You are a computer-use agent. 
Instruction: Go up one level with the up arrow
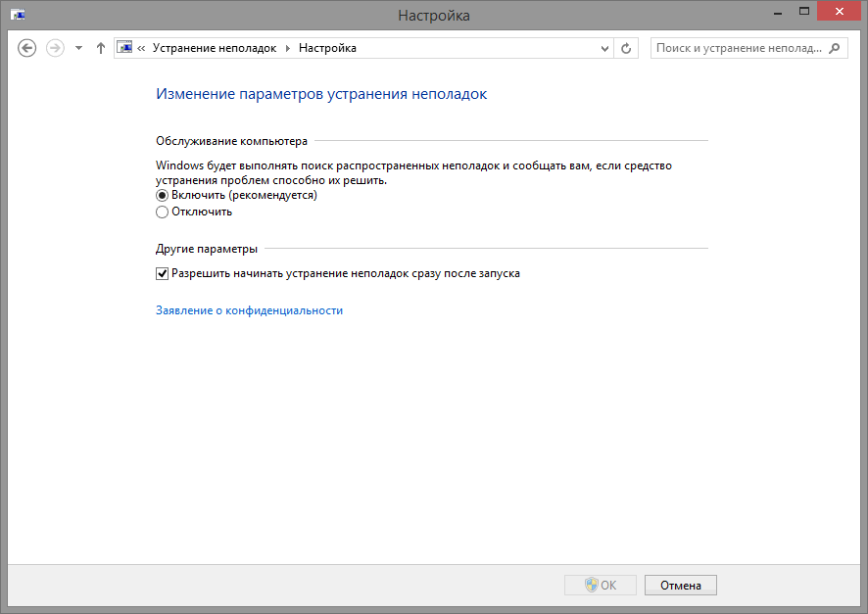pos(101,48)
